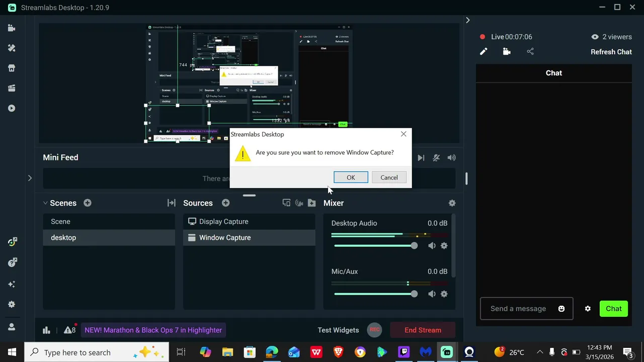Screen dimensions: 644x362
Task: Click the camera icon under Live timer
Action: [x=507, y=52]
